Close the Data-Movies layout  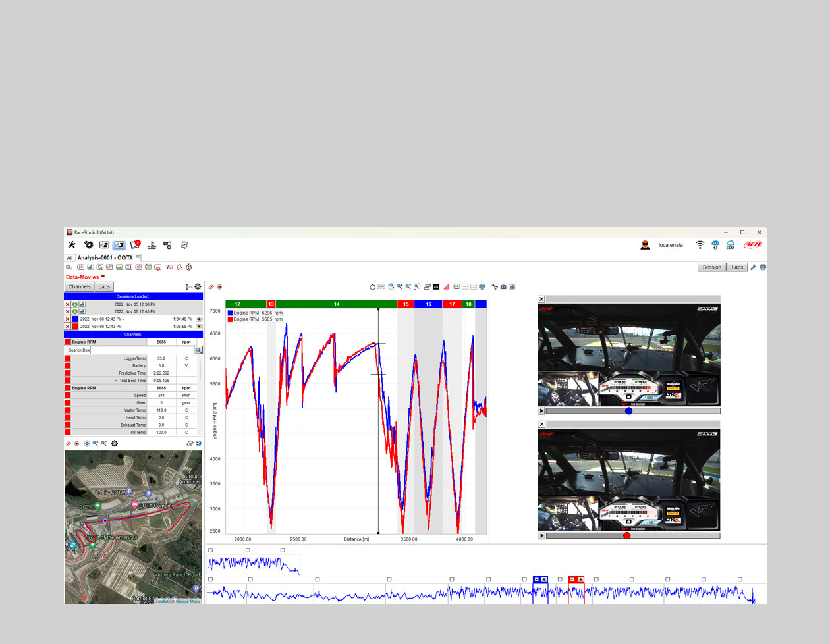(x=103, y=277)
